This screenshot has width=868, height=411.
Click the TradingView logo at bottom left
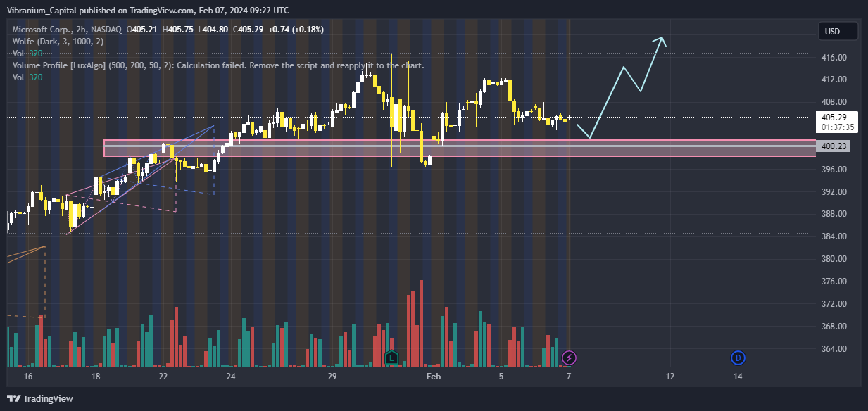pyautogui.click(x=39, y=398)
